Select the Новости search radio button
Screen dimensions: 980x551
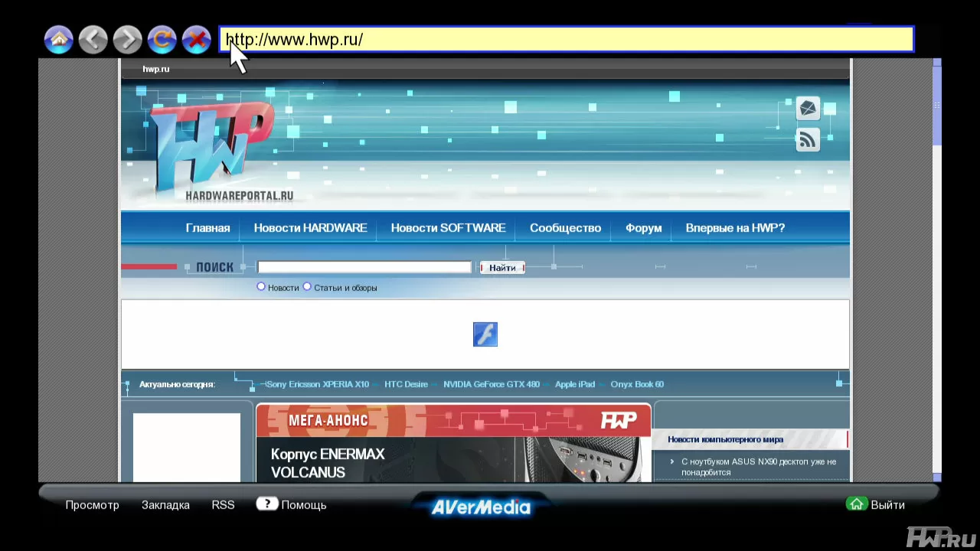(261, 287)
